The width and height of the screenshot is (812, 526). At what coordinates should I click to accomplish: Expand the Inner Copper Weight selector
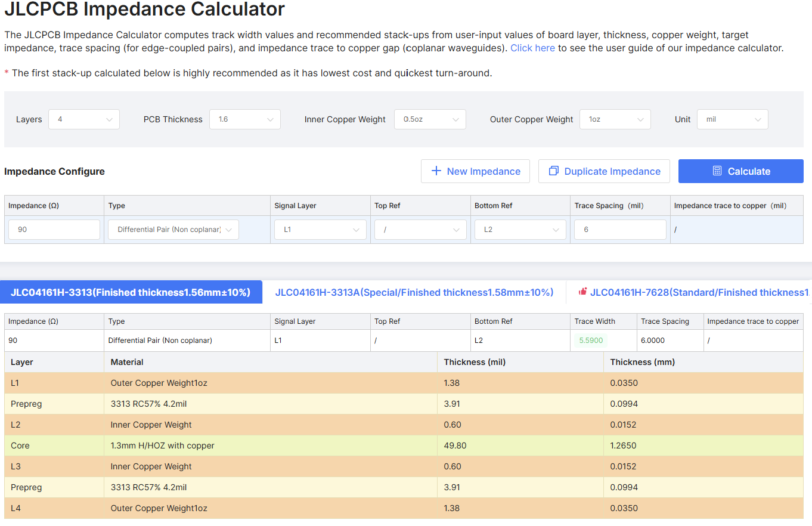tap(430, 119)
